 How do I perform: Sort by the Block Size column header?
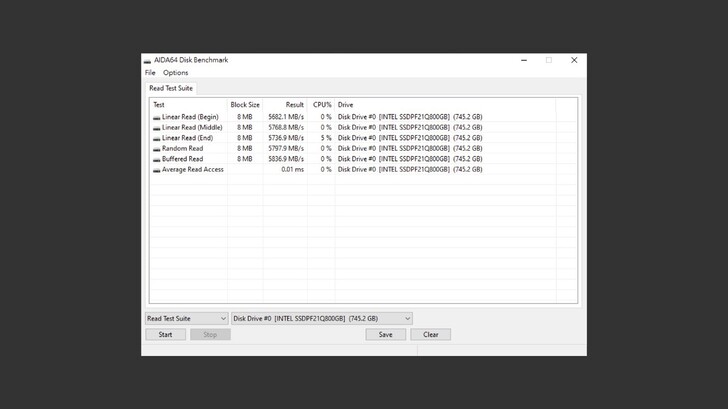pos(245,104)
